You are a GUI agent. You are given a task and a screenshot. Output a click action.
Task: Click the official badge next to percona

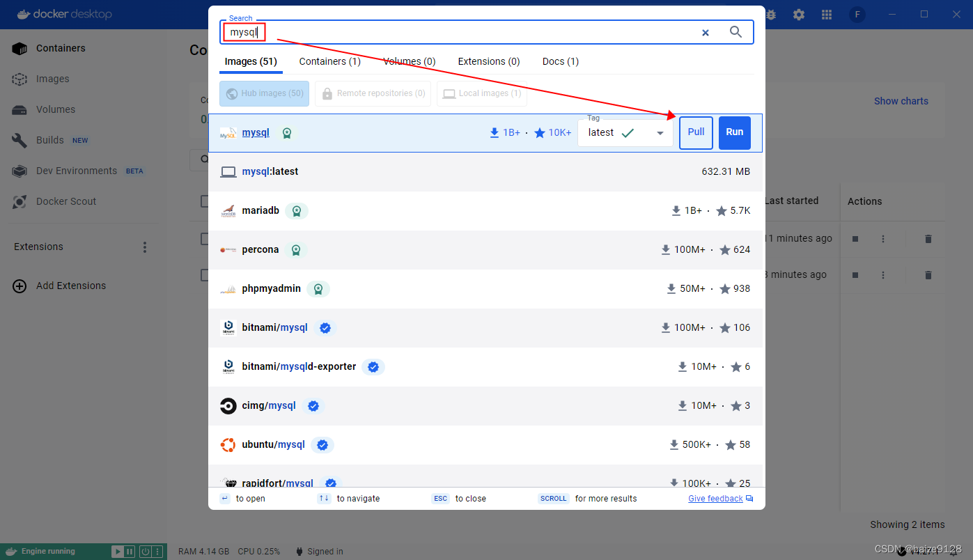click(x=296, y=250)
